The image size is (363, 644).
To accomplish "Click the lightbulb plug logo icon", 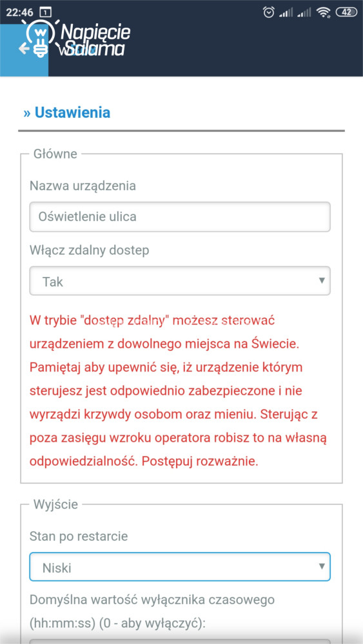I will 40,38.
